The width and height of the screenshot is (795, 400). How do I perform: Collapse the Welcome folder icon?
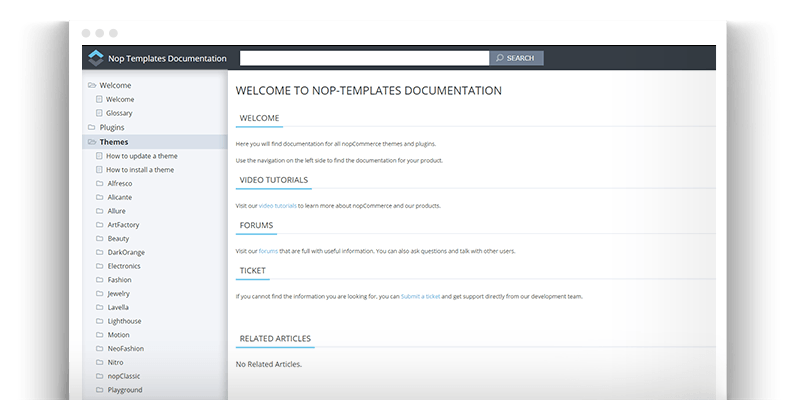92,85
